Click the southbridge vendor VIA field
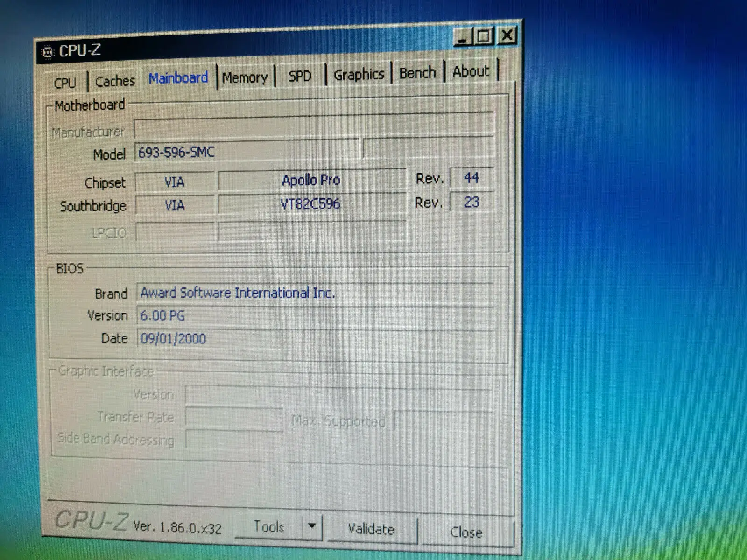Viewport: 747px width, 560px height. coord(175,205)
